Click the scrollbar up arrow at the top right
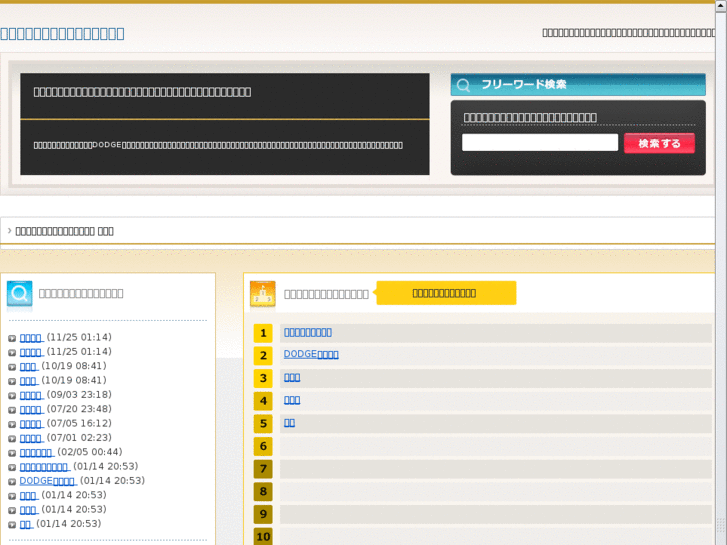The height and width of the screenshot is (545, 727). (x=721, y=5)
